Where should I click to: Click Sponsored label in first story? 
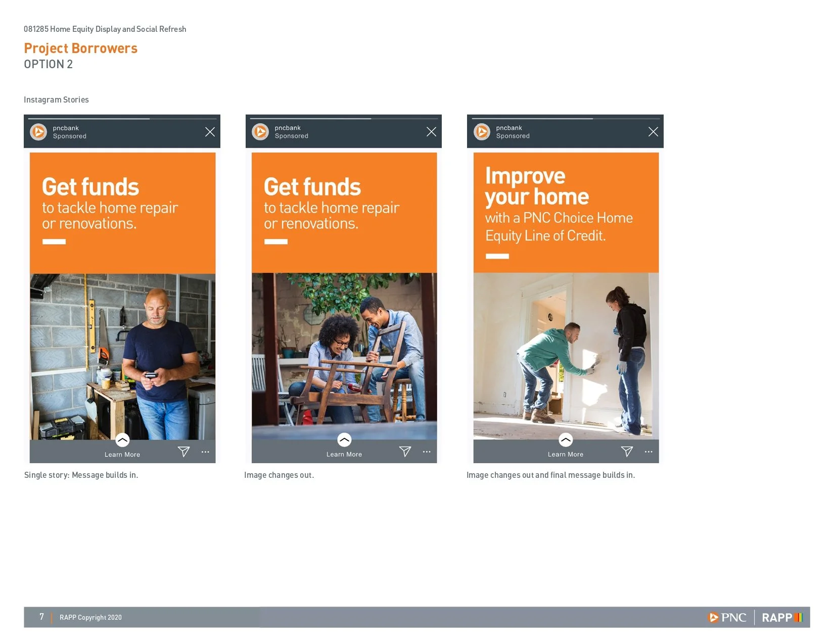tap(70, 136)
